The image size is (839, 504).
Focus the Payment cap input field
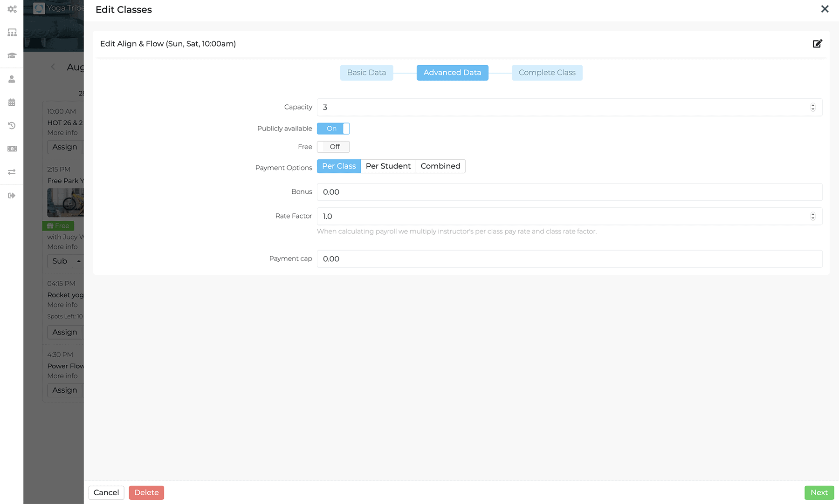pos(570,259)
